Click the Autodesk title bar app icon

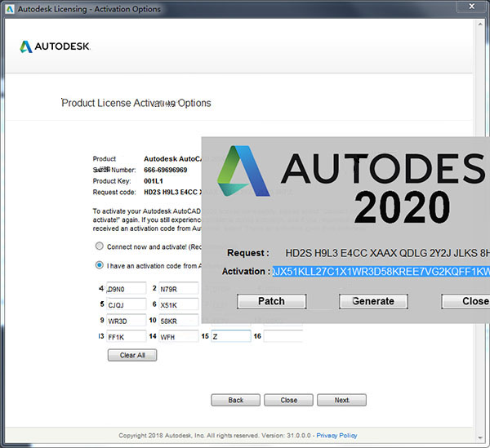click(11, 10)
